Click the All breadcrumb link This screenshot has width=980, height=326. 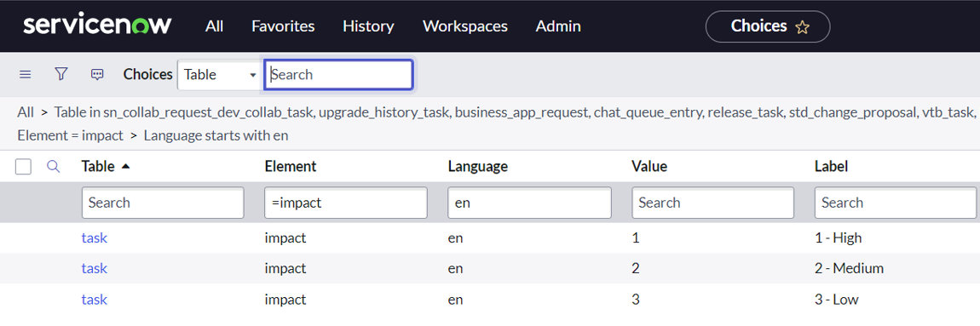[26, 112]
